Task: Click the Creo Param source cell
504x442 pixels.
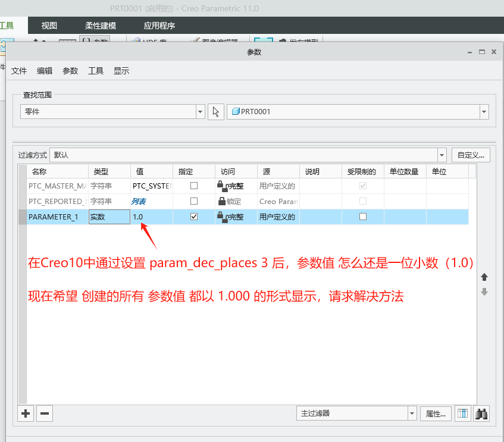Action: click(x=278, y=202)
